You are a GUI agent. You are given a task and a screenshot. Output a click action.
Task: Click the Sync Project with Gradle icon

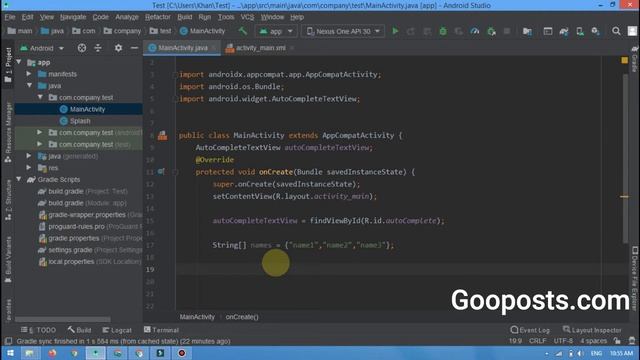point(564,31)
